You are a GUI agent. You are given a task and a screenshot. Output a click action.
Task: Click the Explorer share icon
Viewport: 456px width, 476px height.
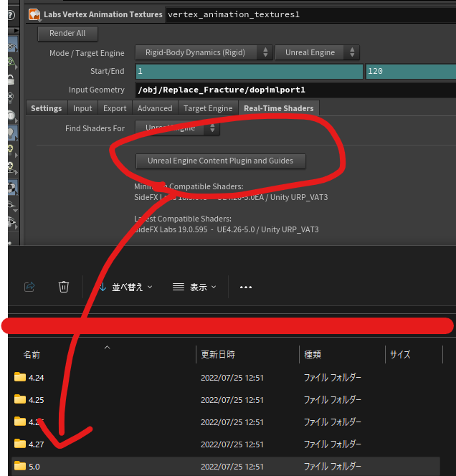pos(29,287)
